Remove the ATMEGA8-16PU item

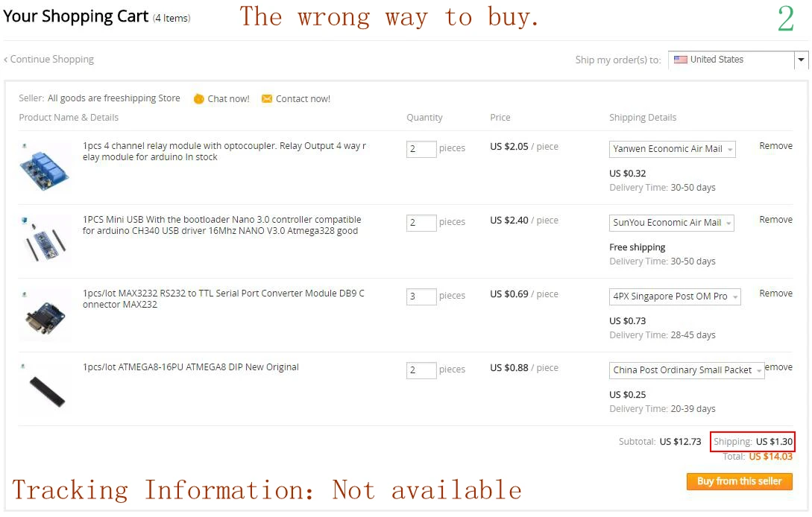(779, 367)
